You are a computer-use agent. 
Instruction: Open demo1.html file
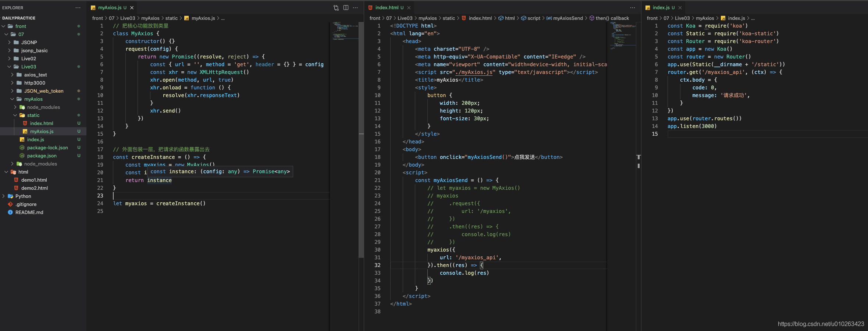(x=43, y=180)
